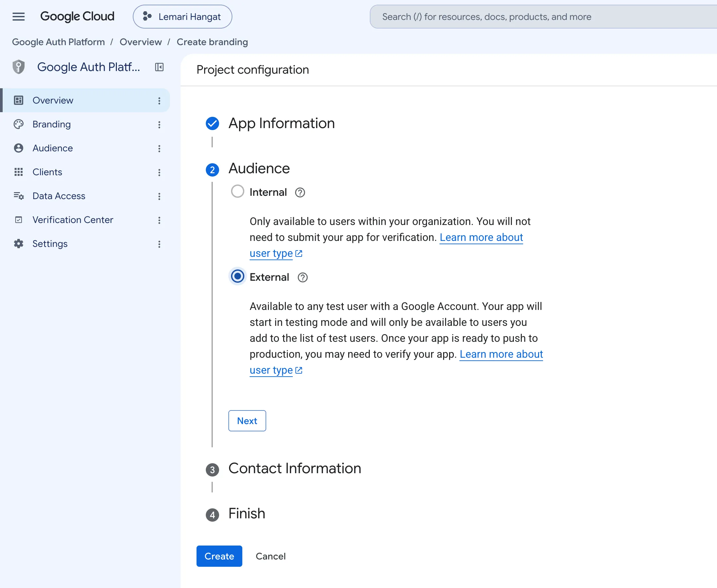The width and height of the screenshot is (717, 588).
Task: Click the Audience person icon
Action: pyautogui.click(x=19, y=148)
